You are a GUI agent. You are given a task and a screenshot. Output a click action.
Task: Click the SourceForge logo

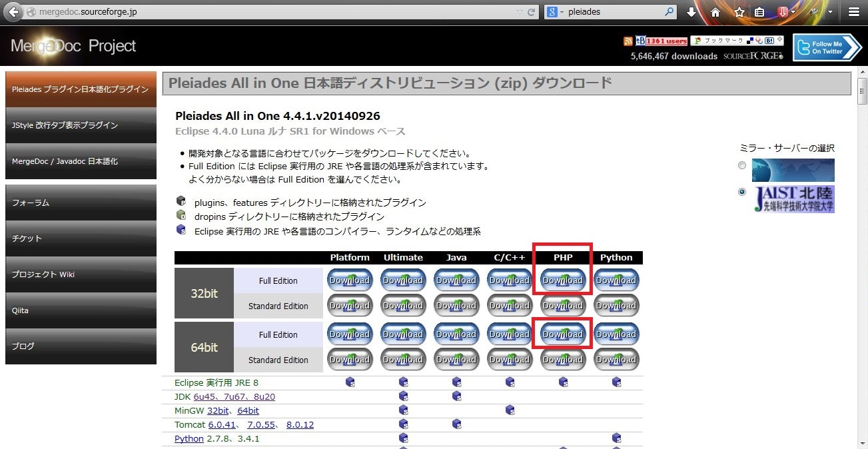[x=753, y=56]
